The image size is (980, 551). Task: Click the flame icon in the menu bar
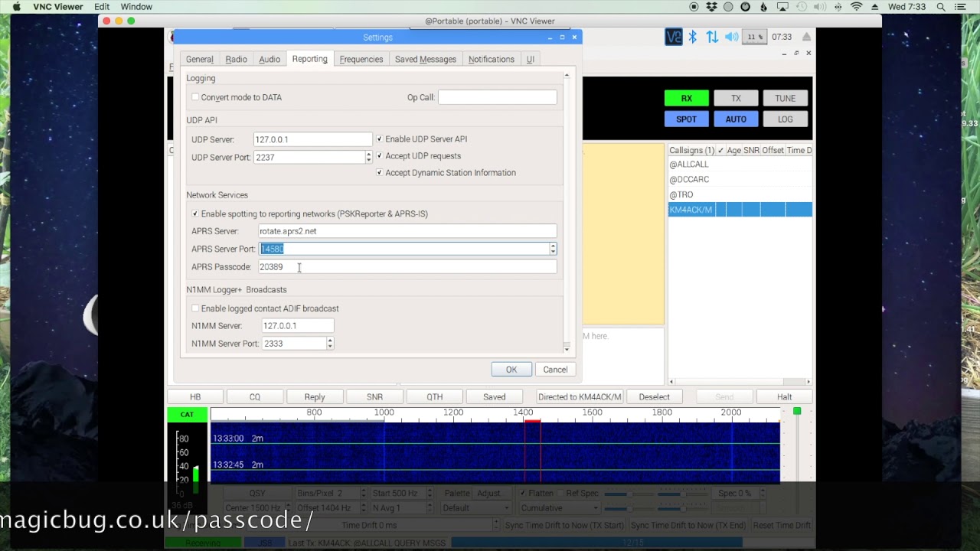[x=763, y=7]
